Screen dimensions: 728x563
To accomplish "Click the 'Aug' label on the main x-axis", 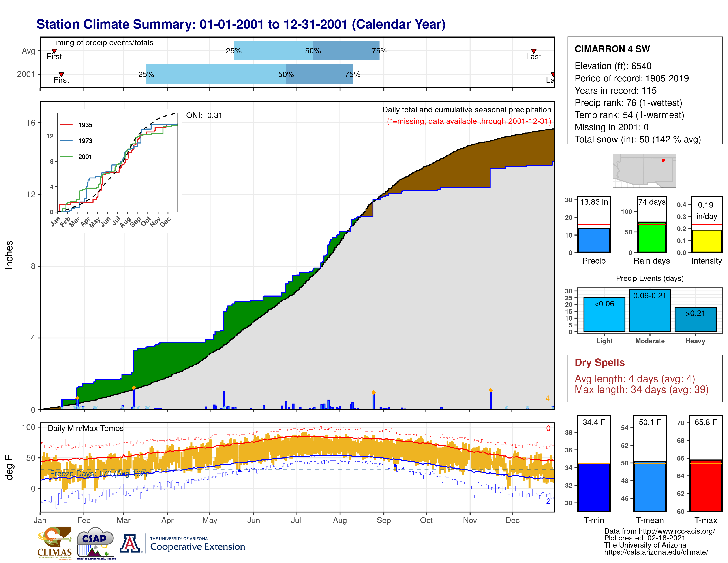I will 340,520.
